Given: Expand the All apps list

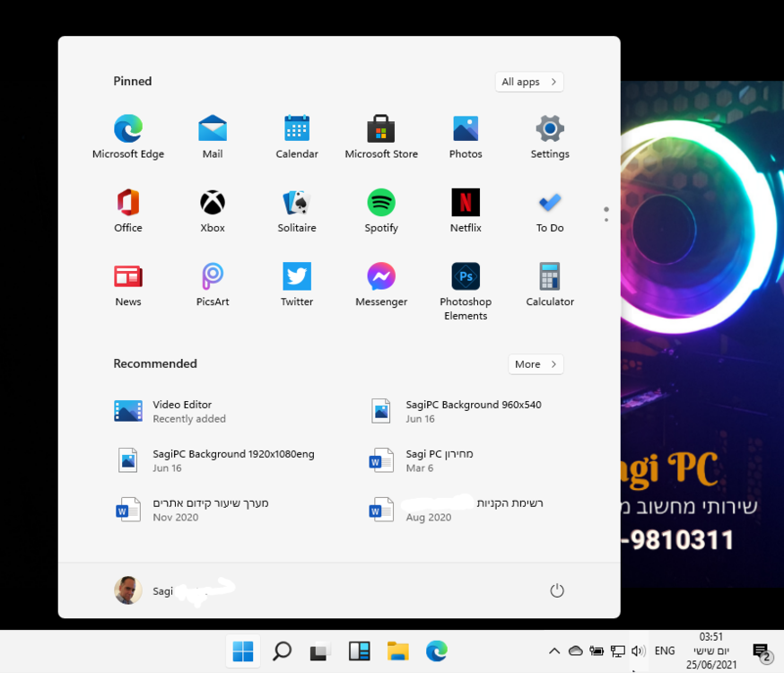Looking at the screenshot, I should (x=529, y=82).
